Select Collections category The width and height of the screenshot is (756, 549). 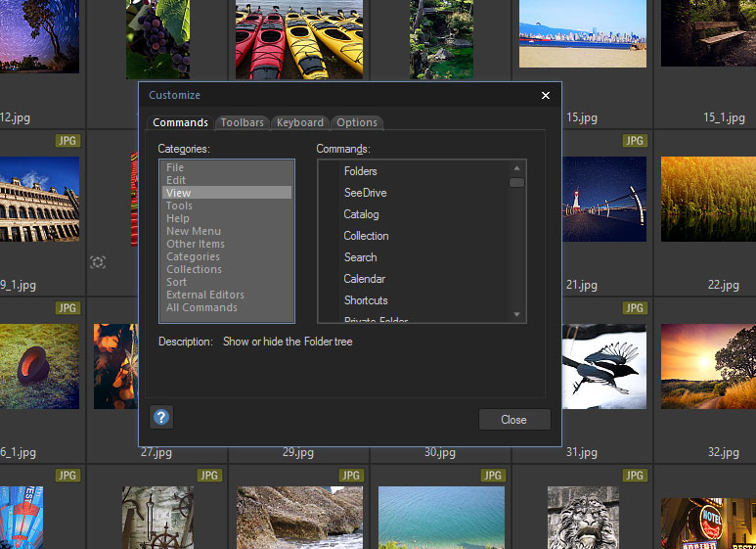(227, 269)
